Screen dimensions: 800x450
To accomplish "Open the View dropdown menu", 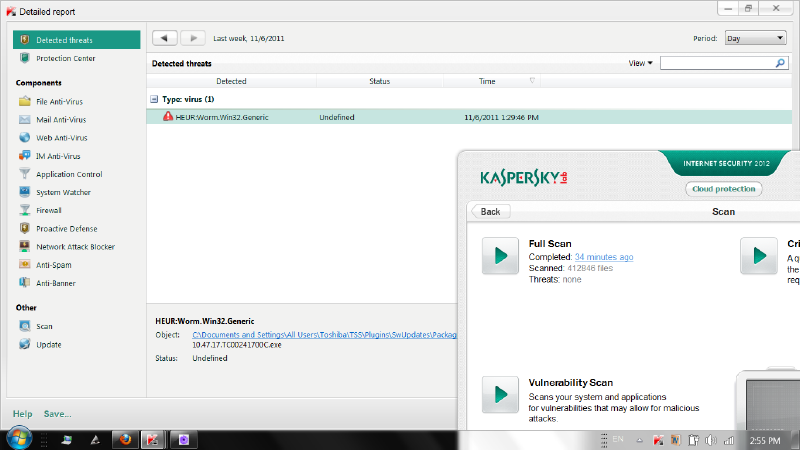I will (x=640, y=63).
